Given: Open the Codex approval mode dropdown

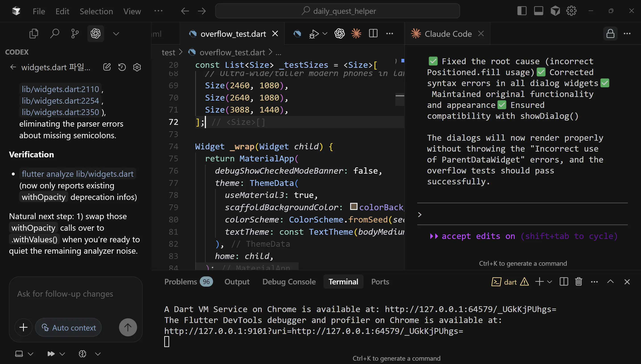Looking at the screenshot, I should (56, 354).
